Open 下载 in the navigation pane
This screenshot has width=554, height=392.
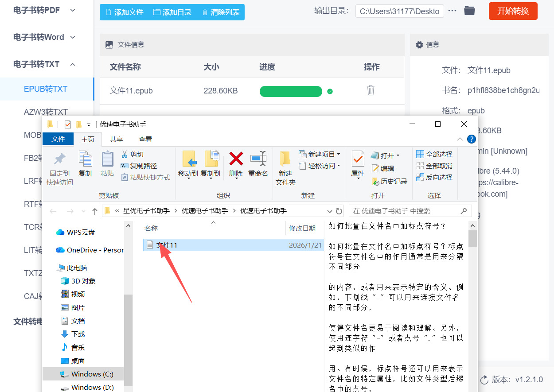click(x=73, y=334)
